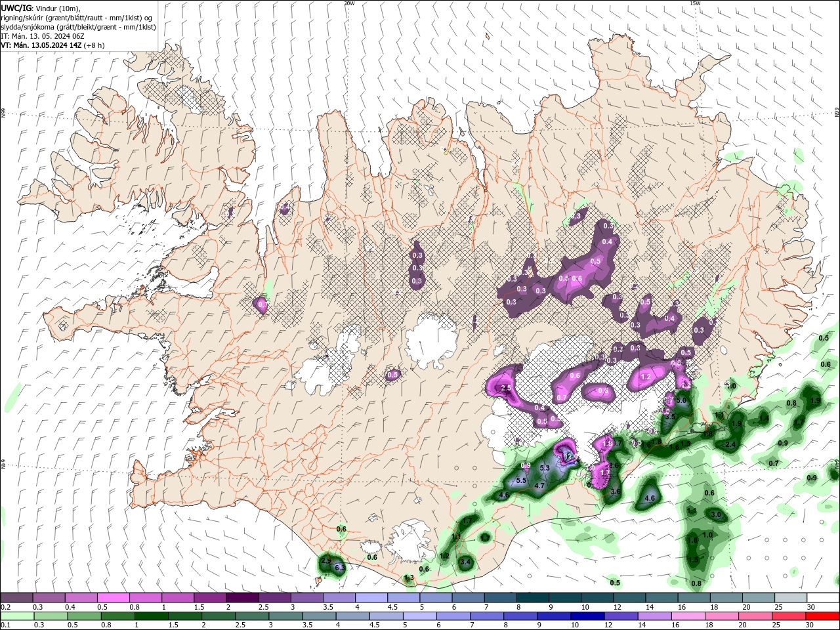The height and width of the screenshot is (630, 840).
Task: Click the darkest green 1–1.5 rain legend swatch
Action: click(152, 616)
